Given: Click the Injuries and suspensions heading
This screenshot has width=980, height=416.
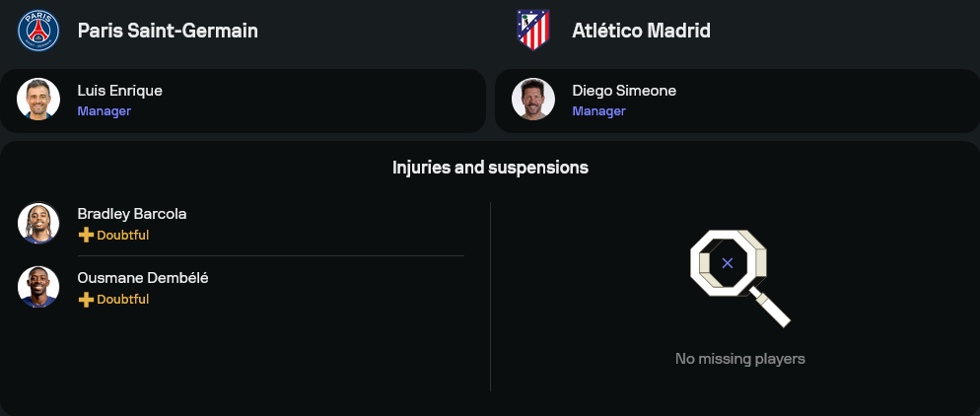Looking at the screenshot, I should point(490,168).
